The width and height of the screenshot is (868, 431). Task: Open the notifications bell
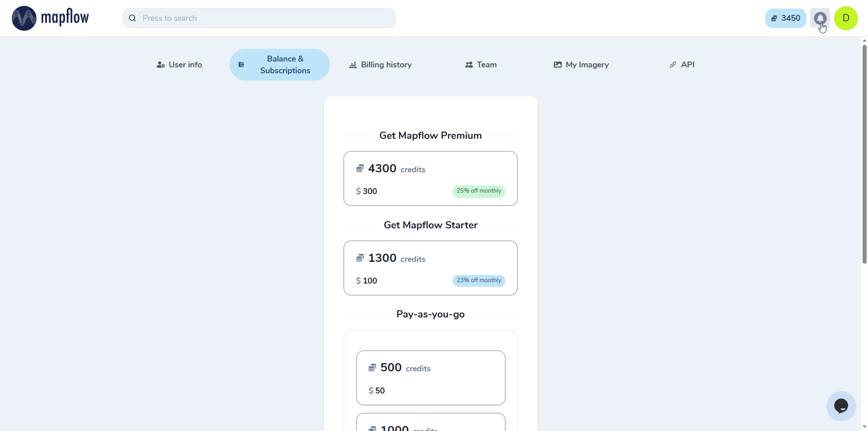click(x=820, y=18)
